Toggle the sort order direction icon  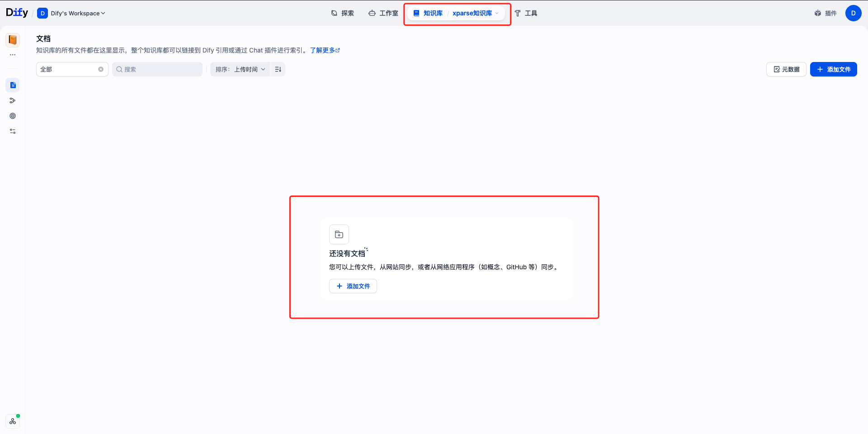point(278,69)
